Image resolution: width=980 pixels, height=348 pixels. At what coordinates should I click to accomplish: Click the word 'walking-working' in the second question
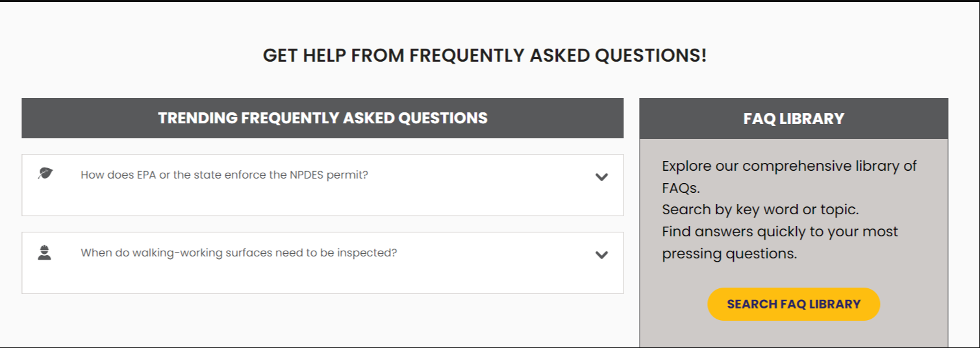177,253
